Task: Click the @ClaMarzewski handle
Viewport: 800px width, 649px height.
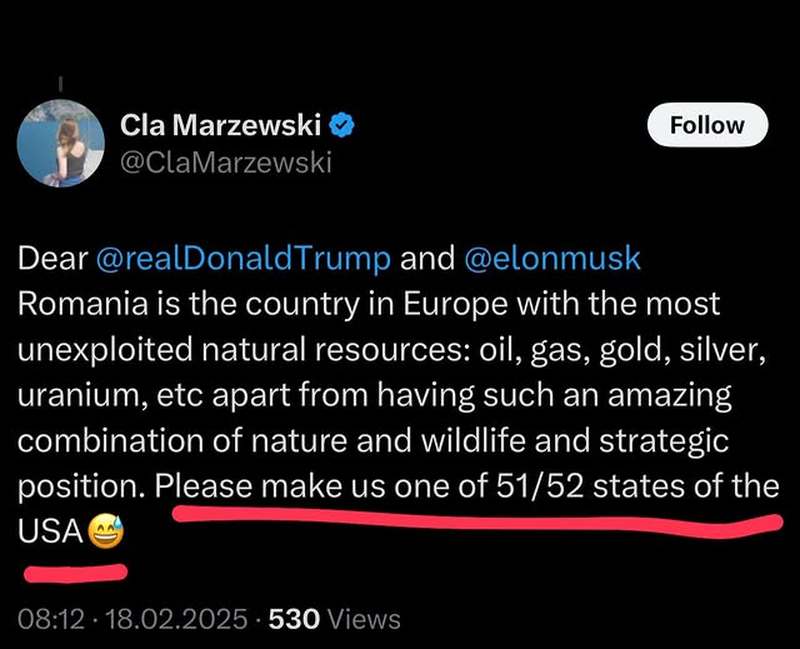Action: pos(225,161)
